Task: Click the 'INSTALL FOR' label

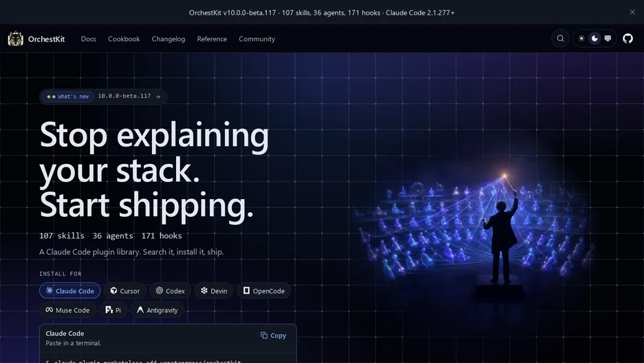Action: click(x=61, y=273)
